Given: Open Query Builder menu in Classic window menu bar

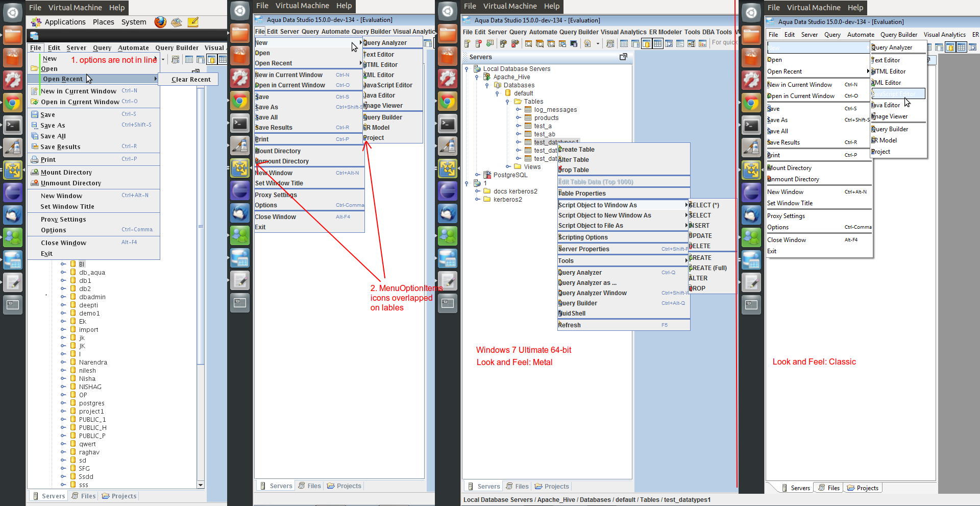Looking at the screenshot, I should tap(899, 35).
